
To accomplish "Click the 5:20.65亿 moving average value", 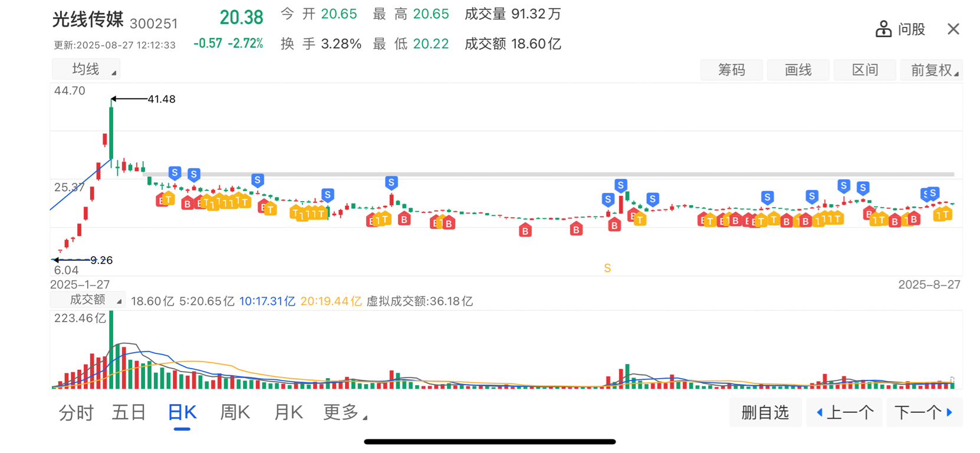I will [206, 301].
